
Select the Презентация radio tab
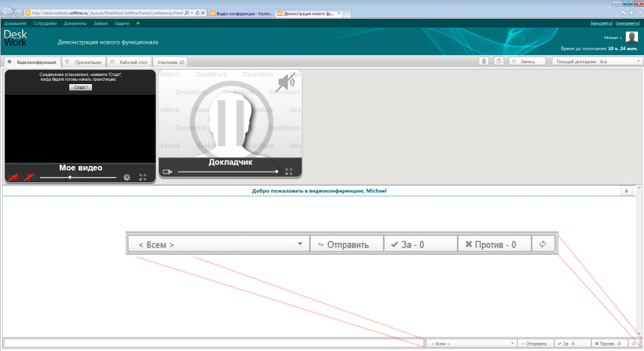84,62
